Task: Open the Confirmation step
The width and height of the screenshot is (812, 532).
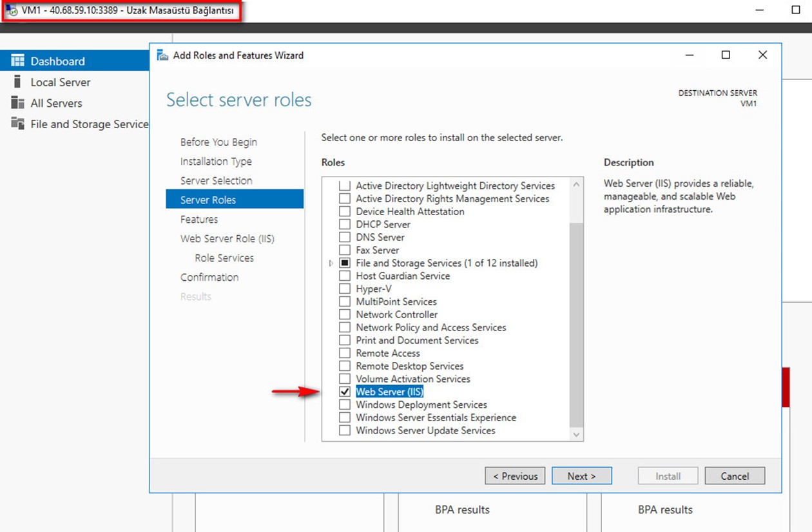Action: pyautogui.click(x=209, y=277)
